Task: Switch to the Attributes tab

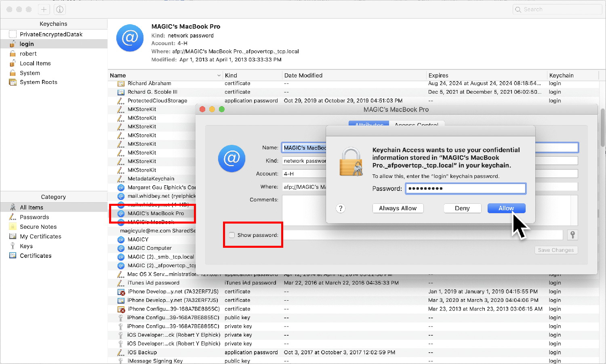Action: [369, 125]
